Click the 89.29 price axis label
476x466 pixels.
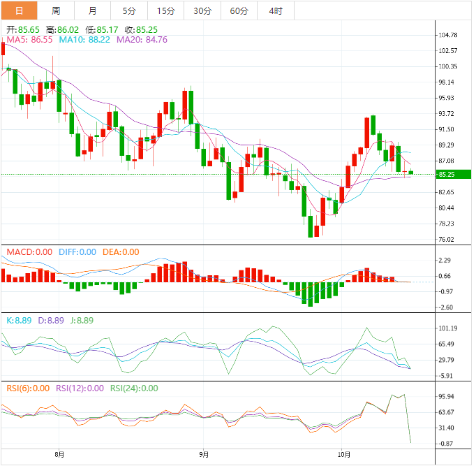pyautogui.click(x=446, y=145)
